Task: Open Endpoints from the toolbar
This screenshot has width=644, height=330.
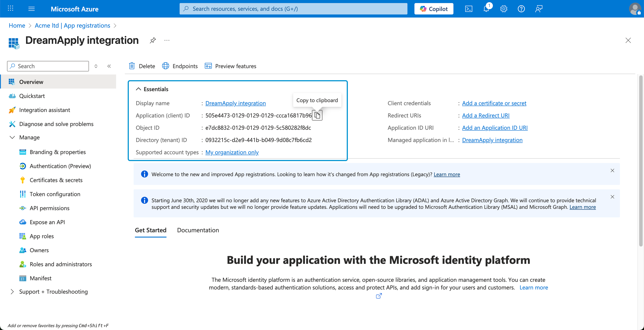Action: point(180,66)
